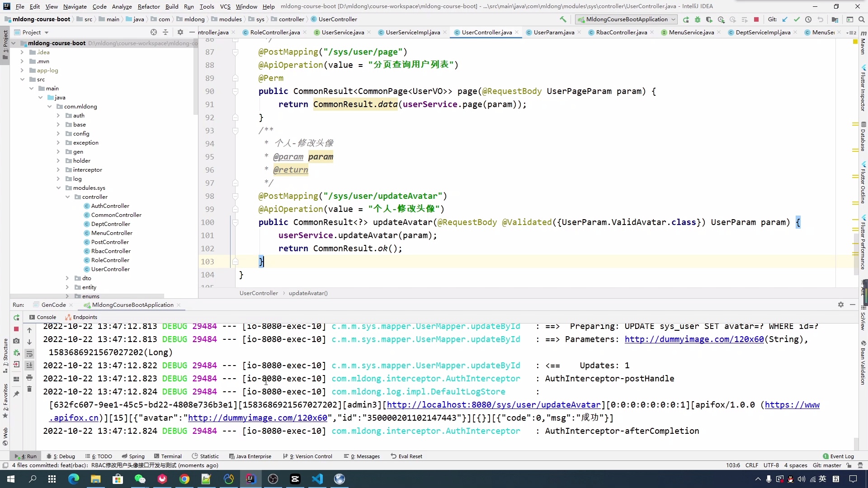Click the Git update project arrow
The height and width of the screenshot is (488, 868).
pyautogui.click(x=785, y=19)
